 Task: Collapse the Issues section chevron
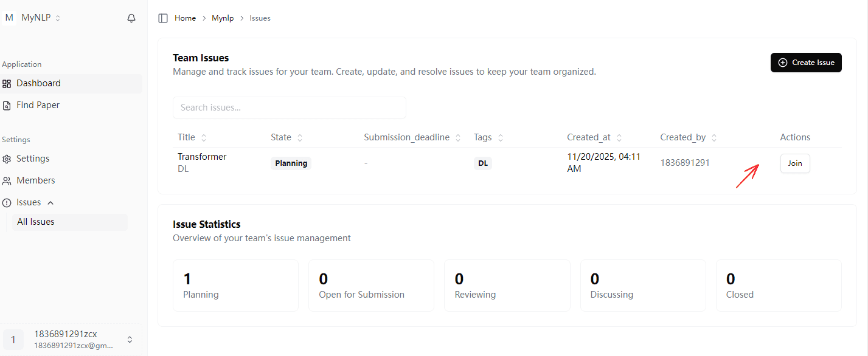(x=50, y=202)
